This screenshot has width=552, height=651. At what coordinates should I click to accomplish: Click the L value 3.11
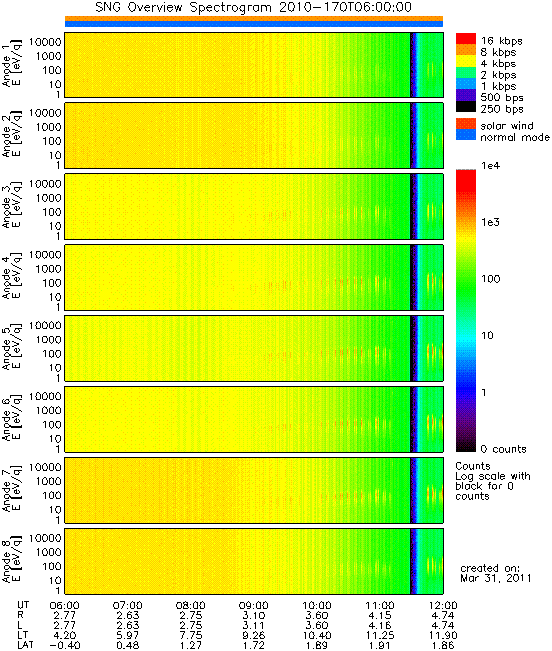[x=254, y=626]
